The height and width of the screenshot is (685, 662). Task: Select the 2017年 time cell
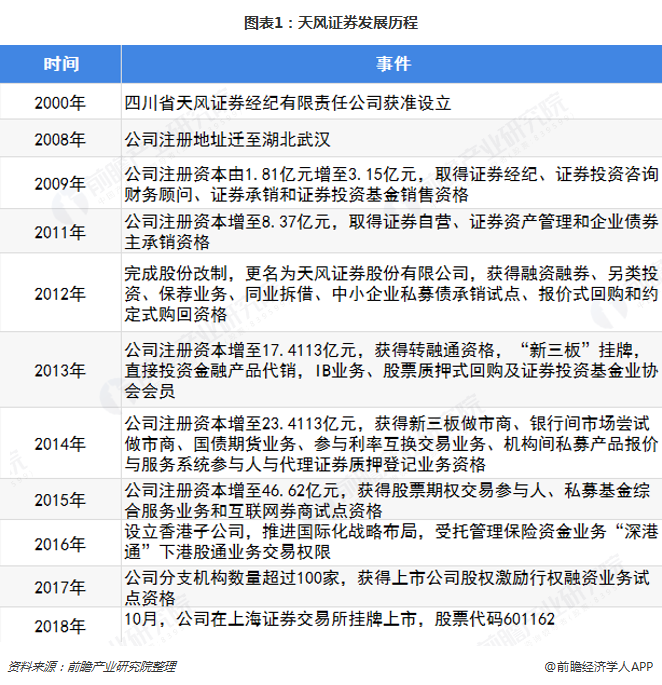pyautogui.click(x=60, y=587)
